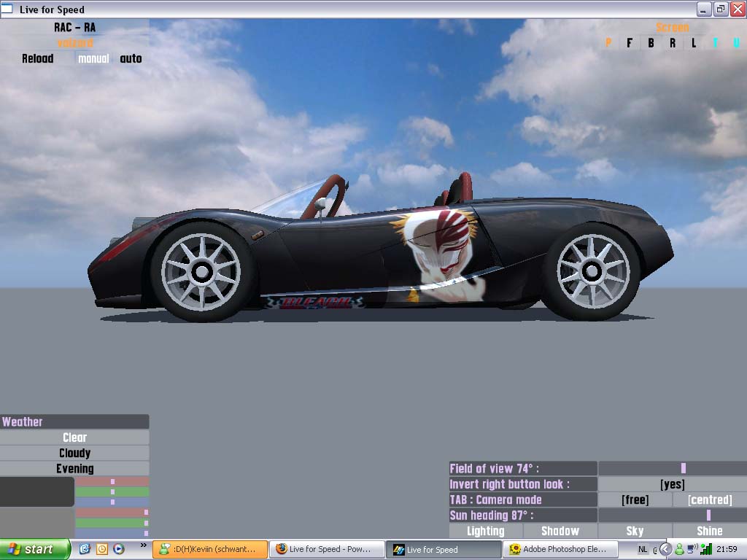Image resolution: width=747 pixels, height=560 pixels.
Task: Switch to Firefox Live for Speed taskbar window
Action: (327, 549)
